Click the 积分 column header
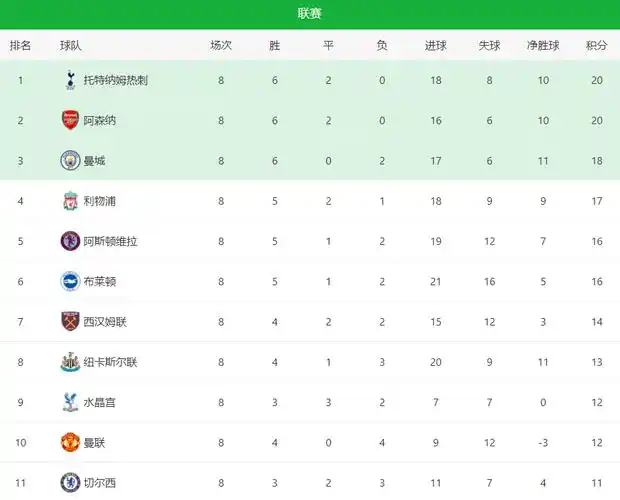The height and width of the screenshot is (500, 620). coord(597,45)
